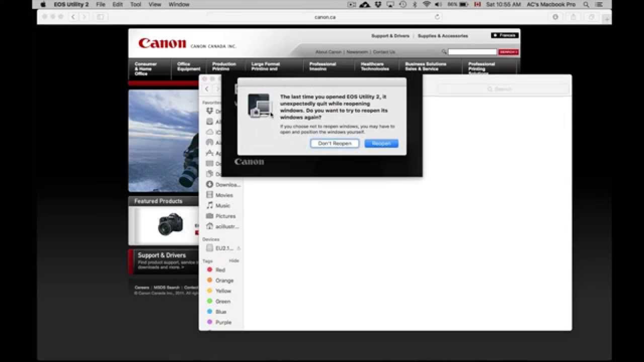Screen dimensions: 644x362
Task: Show all tabs in Safari
Action: 591,17
